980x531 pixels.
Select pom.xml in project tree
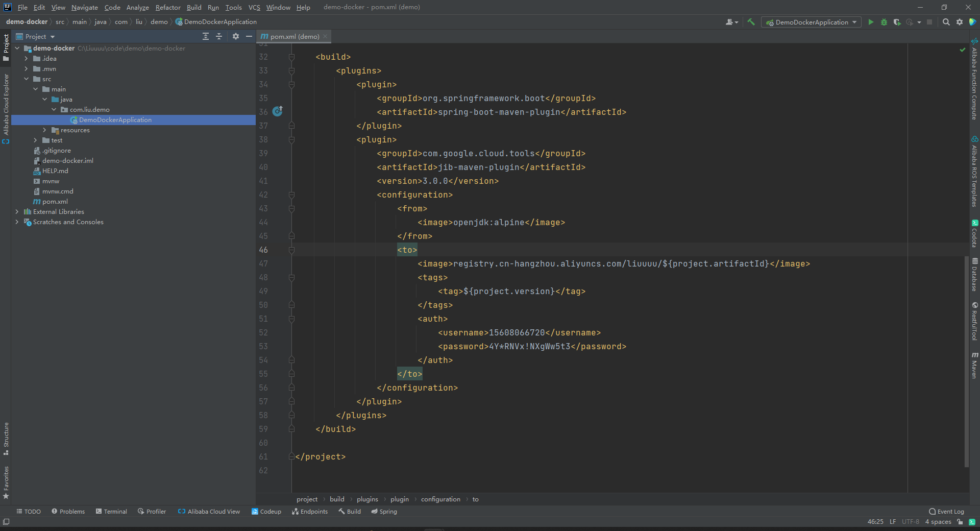click(55, 202)
